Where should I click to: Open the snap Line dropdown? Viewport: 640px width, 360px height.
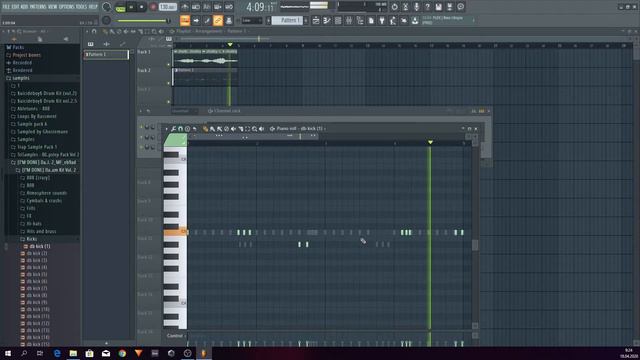(x=252, y=20)
